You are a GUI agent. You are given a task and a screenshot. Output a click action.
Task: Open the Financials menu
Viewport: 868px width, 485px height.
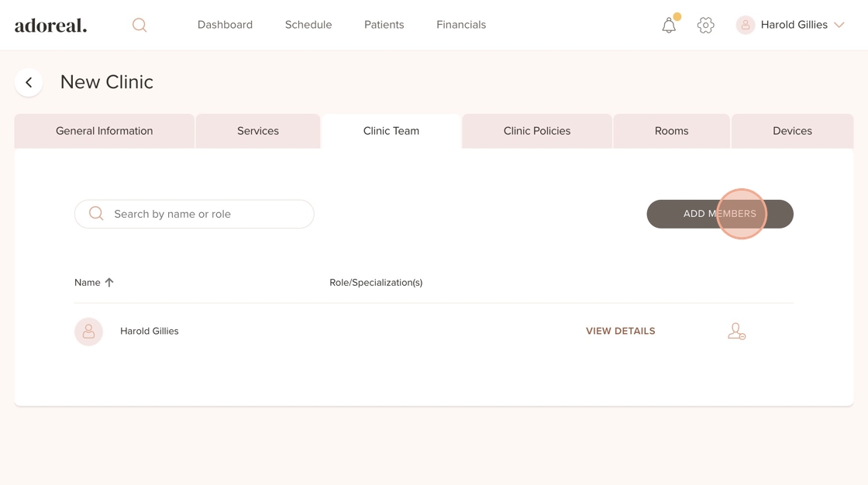[x=461, y=24]
